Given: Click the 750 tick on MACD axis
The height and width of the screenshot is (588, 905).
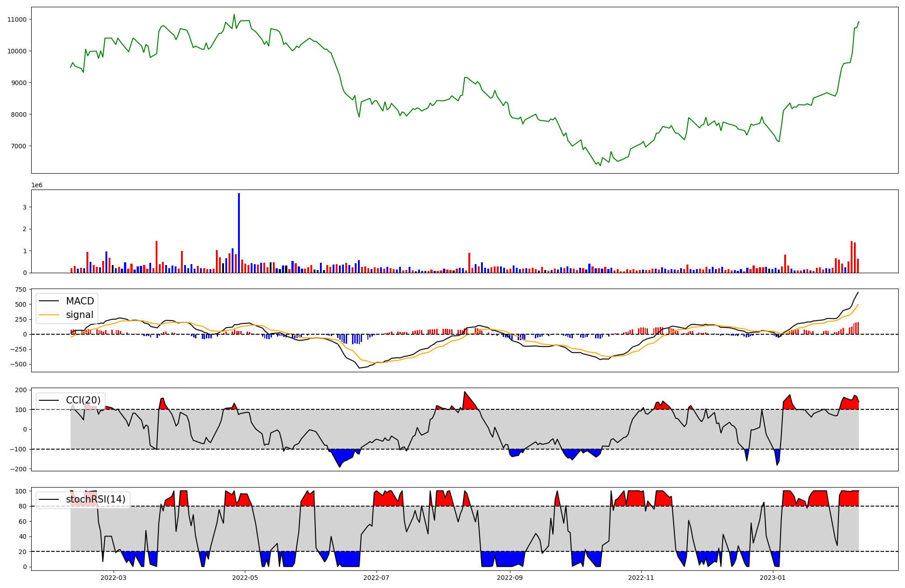Looking at the screenshot, I should [21, 289].
